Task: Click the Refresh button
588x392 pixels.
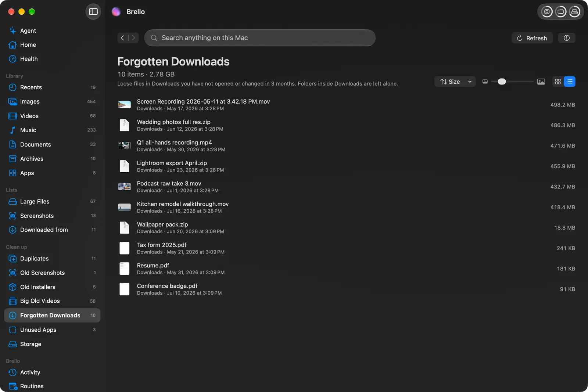Action: pyautogui.click(x=532, y=38)
